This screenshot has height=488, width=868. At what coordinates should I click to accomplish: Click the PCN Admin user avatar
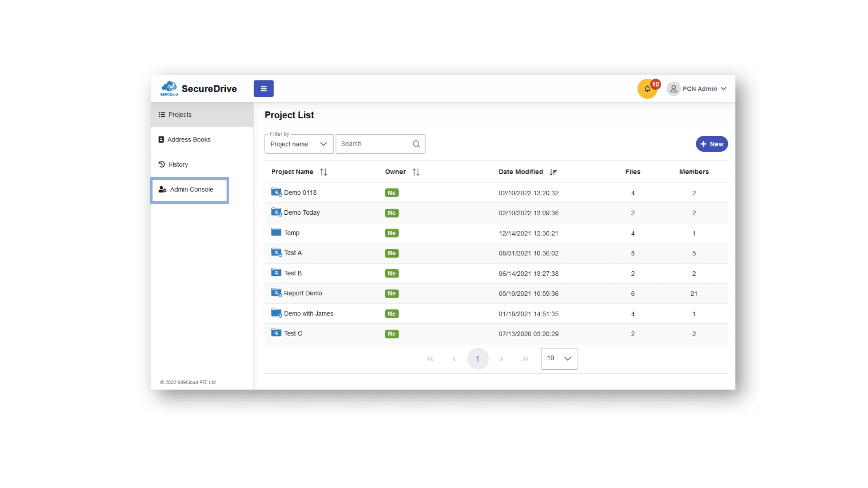pyautogui.click(x=674, y=89)
